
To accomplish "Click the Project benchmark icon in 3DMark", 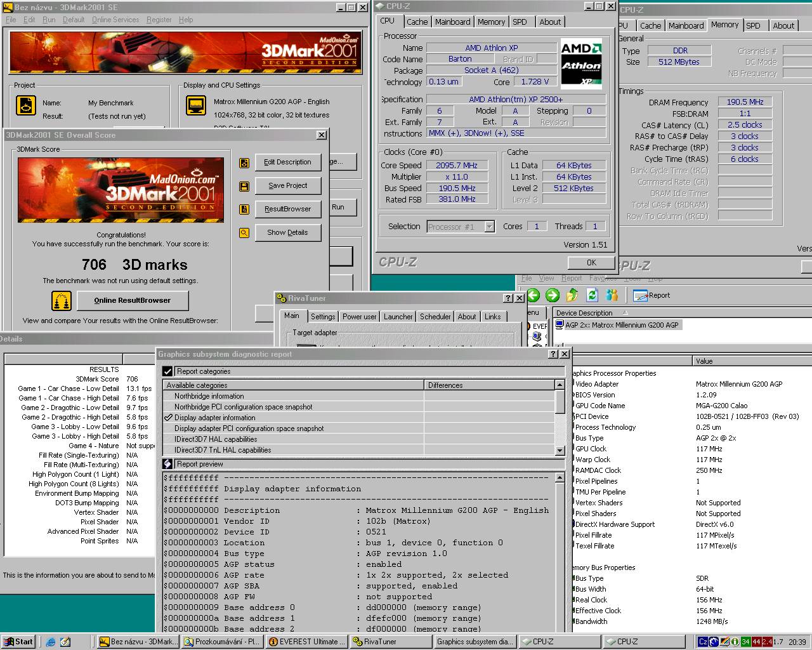I will 26,105.
